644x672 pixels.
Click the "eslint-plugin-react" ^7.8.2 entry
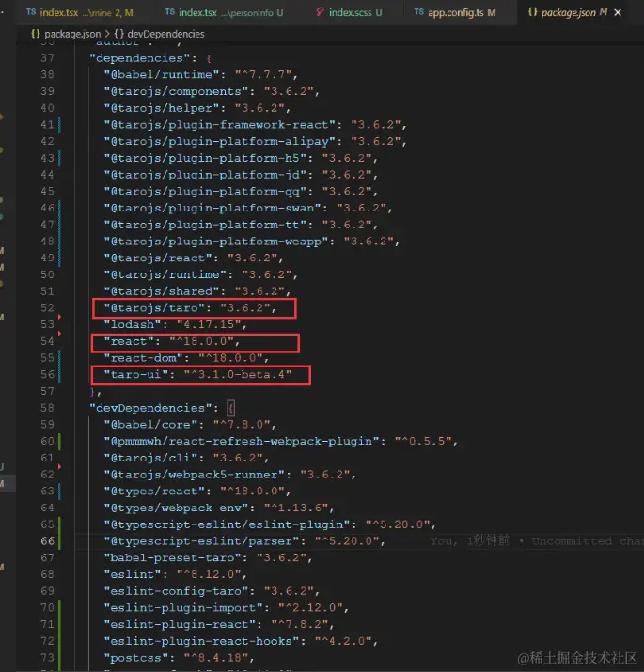[x=219, y=624]
